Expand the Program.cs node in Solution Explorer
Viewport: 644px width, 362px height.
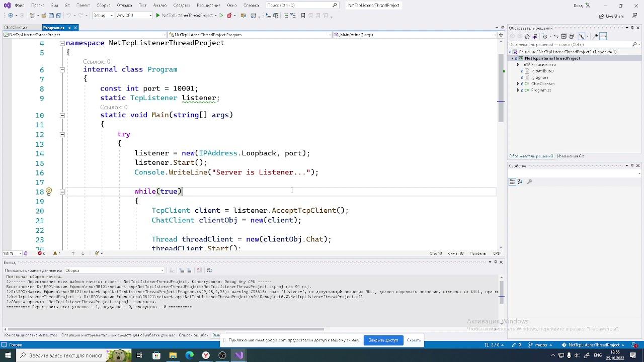[518, 90]
